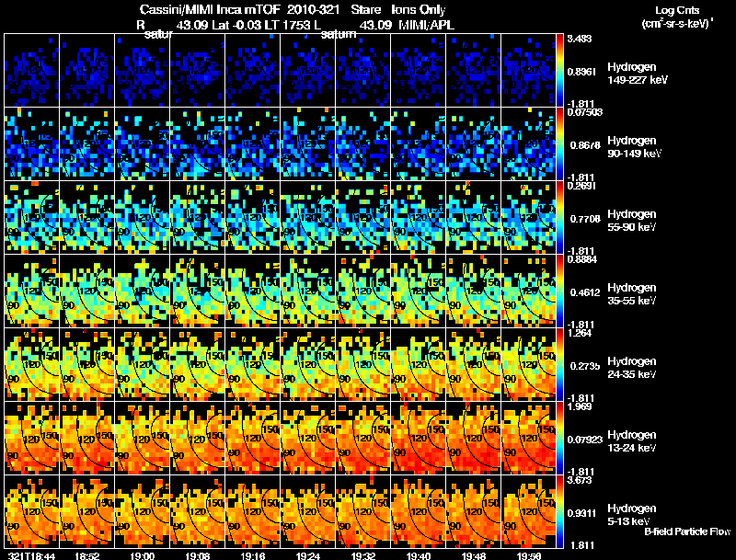Click the 19:24 time axis label
The image size is (736, 560).
(308, 555)
